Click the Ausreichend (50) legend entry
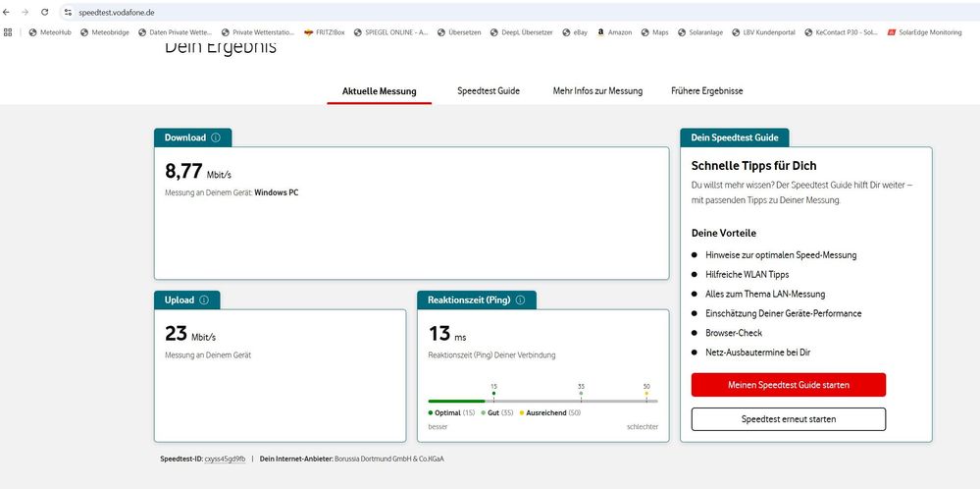This screenshot has width=980, height=489. (550, 412)
